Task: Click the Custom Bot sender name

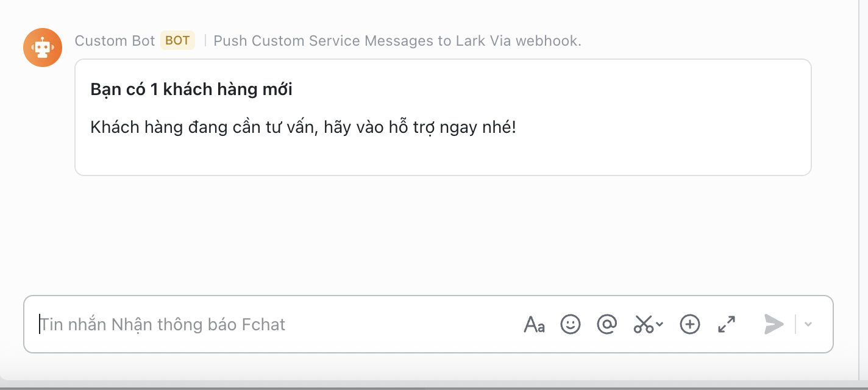Action: tap(115, 41)
